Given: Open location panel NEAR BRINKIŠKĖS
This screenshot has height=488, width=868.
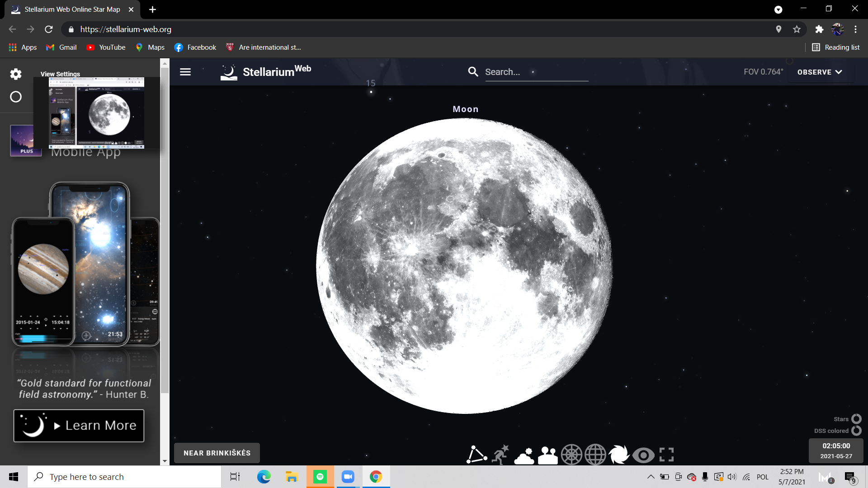Looking at the screenshot, I should click(217, 453).
